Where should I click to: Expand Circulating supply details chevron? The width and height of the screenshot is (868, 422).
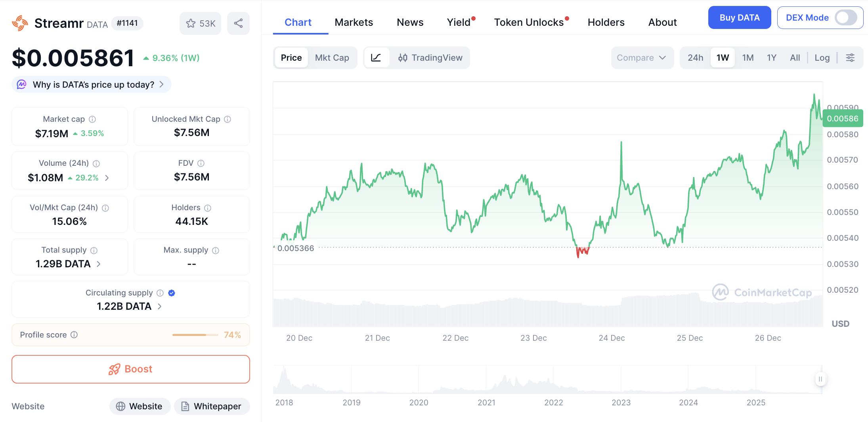(x=160, y=306)
